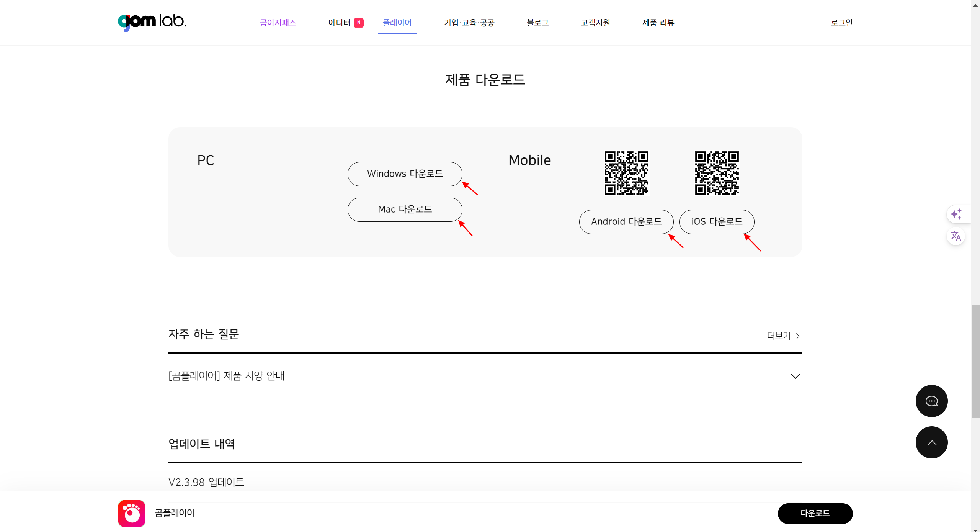Screen dimensions: 980x532
Task: Click the Android 다운로드 button
Action: [x=626, y=222]
